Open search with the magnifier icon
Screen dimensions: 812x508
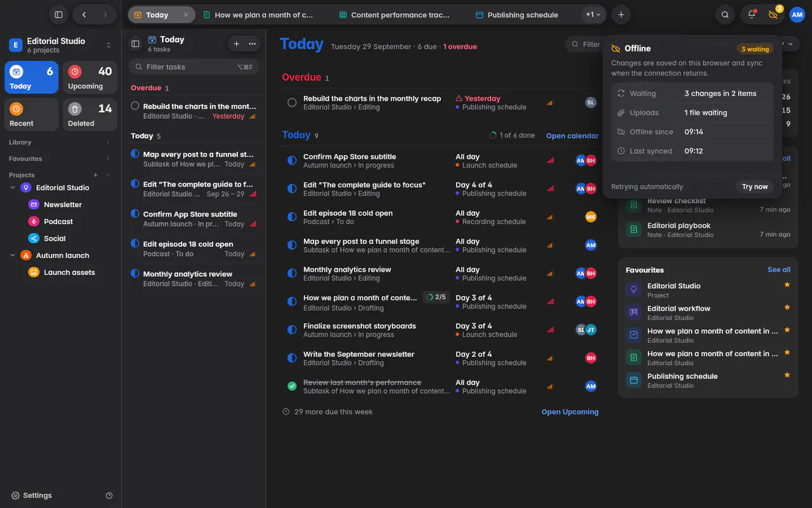[x=725, y=15]
